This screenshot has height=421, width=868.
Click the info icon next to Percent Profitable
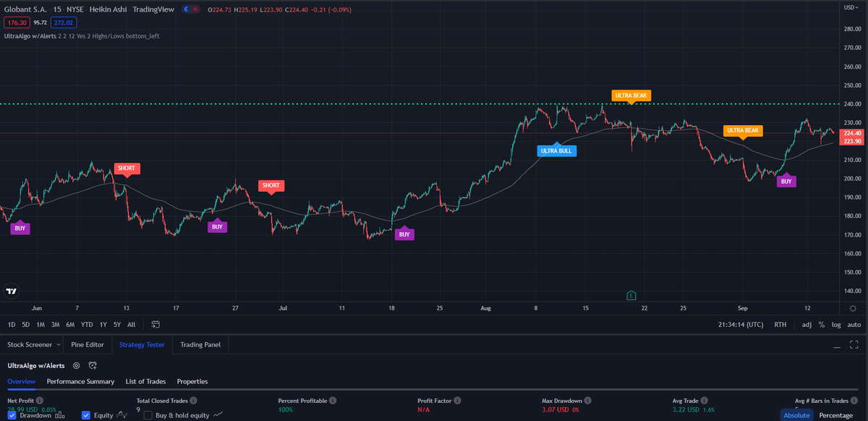pos(333,400)
